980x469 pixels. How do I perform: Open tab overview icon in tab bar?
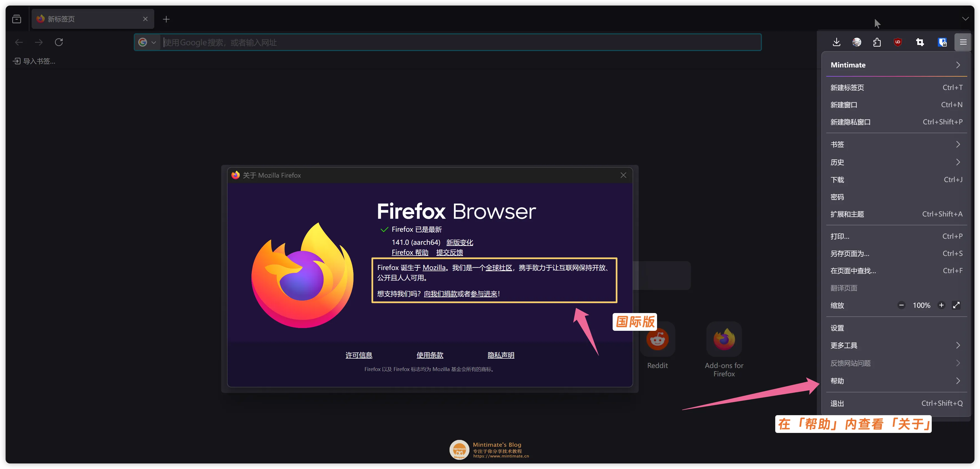tap(16, 19)
